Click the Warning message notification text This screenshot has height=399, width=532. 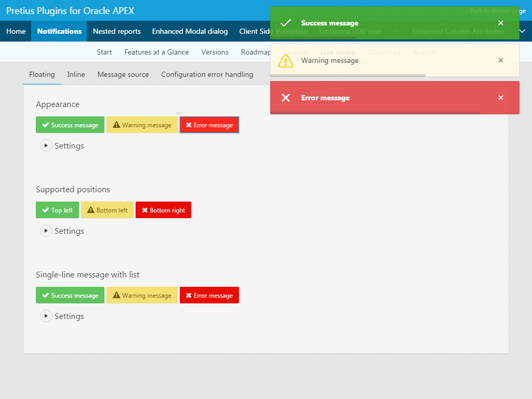pyautogui.click(x=330, y=60)
